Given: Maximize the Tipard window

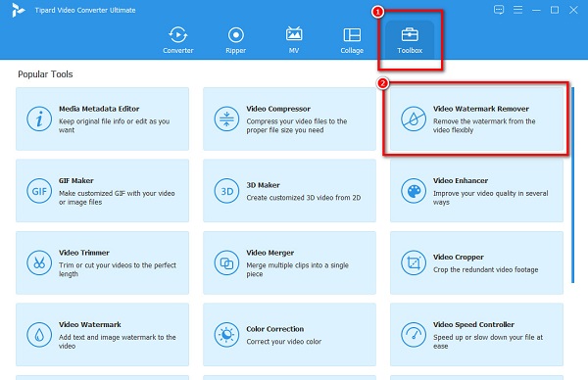Looking at the screenshot, I should click(x=555, y=10).
